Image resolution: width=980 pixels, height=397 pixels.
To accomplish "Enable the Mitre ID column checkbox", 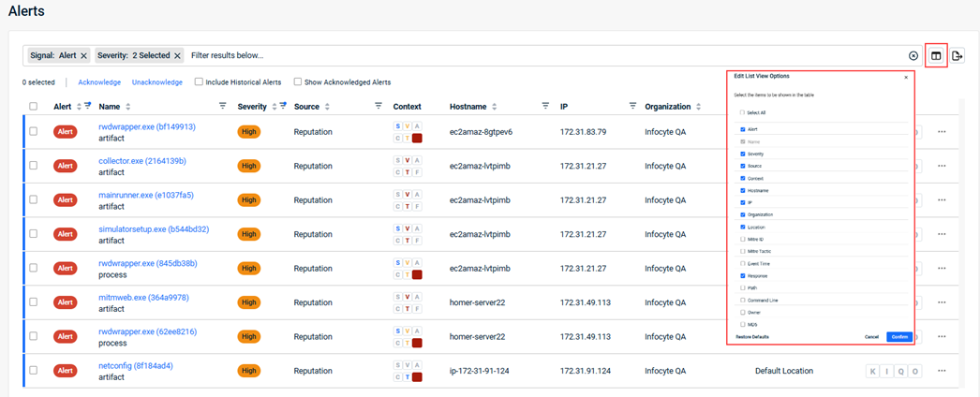I will coord(743,240).
